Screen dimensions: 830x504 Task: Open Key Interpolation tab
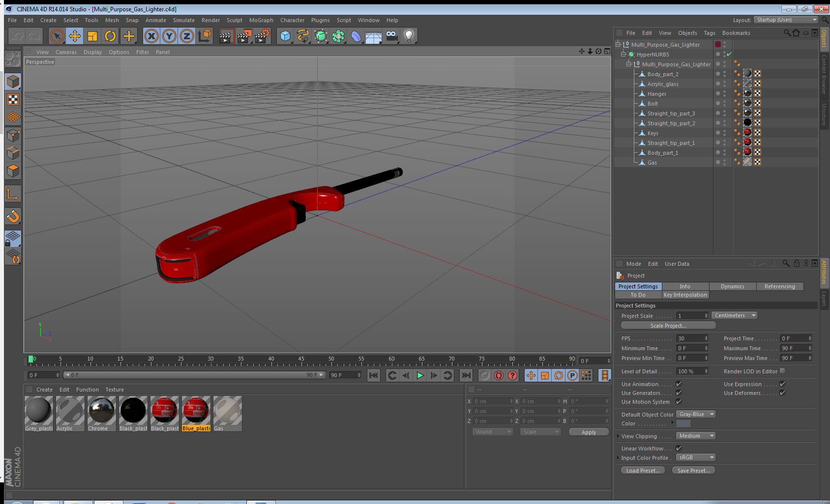tap(685, 295)
